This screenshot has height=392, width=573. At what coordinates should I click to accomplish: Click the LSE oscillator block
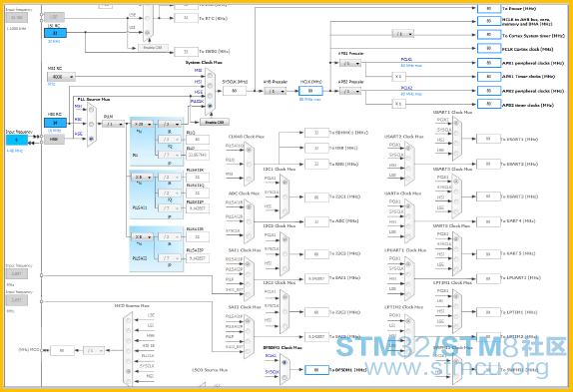[54, 17]
